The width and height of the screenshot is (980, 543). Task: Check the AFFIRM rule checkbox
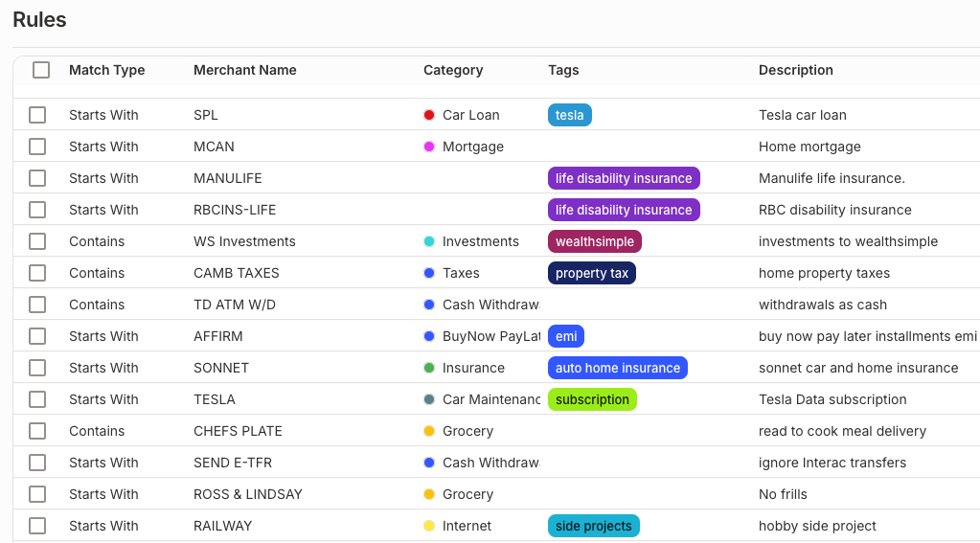[37, 336]
